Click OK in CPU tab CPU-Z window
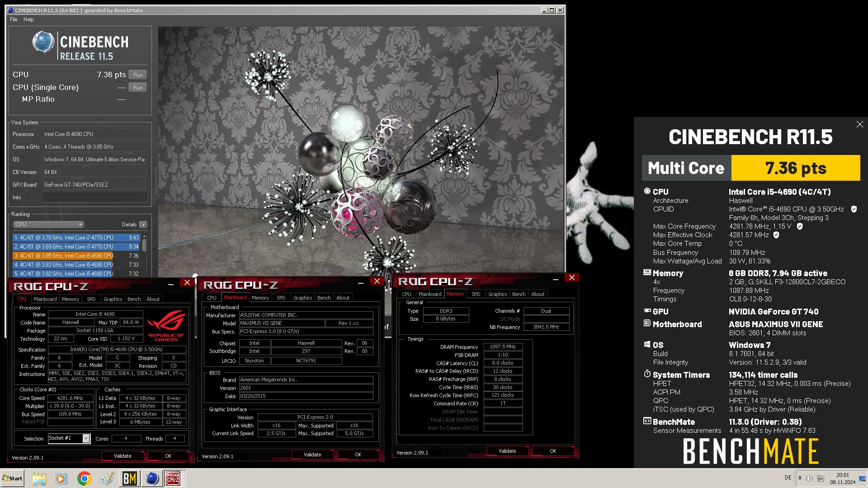 [168, 456]
